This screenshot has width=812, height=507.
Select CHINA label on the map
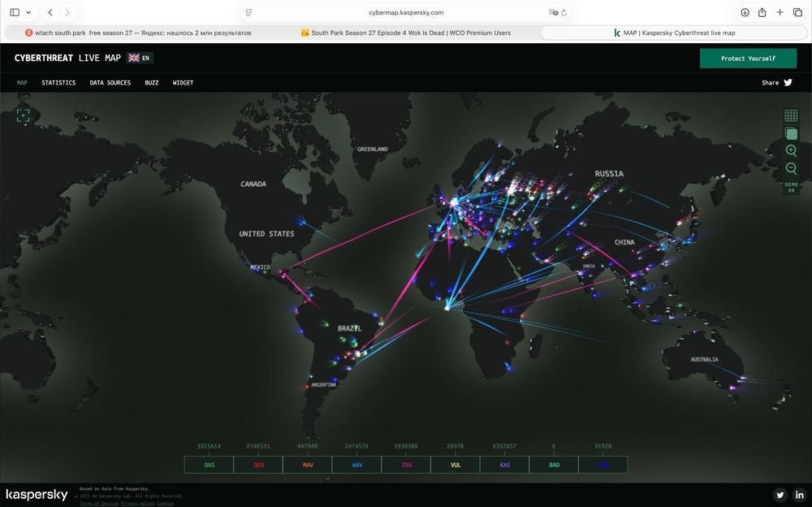pyautogui.click(x=624, y=242)
